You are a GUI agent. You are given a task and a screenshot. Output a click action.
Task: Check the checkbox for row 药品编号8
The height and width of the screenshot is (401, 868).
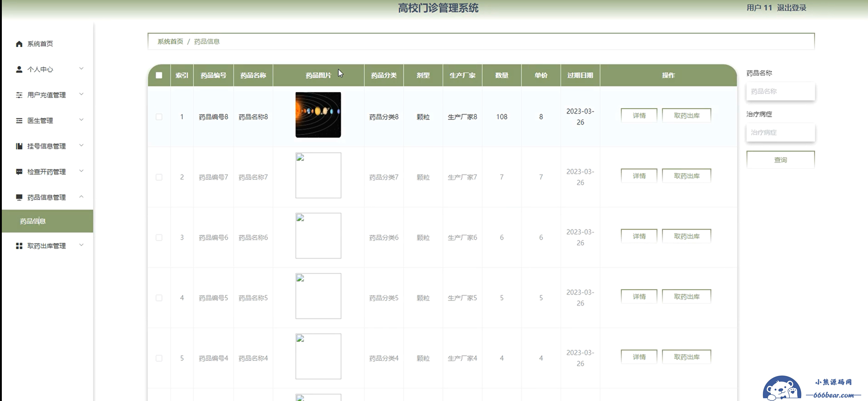click(159, 117)
